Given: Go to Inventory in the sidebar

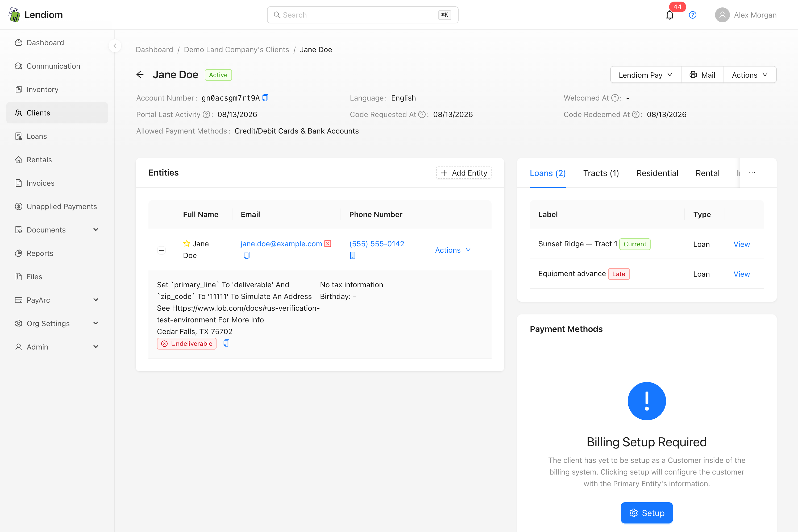Looking at the screenshot, I should coord(57,89).
